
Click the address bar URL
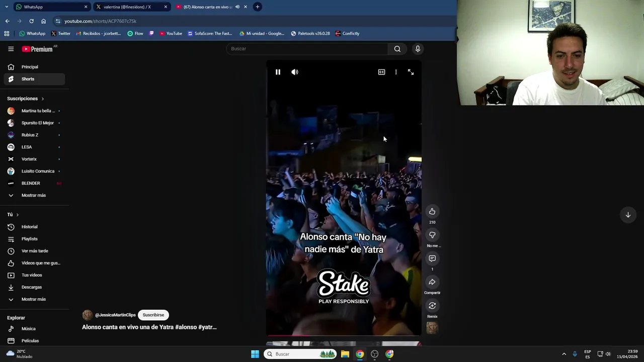101,21
